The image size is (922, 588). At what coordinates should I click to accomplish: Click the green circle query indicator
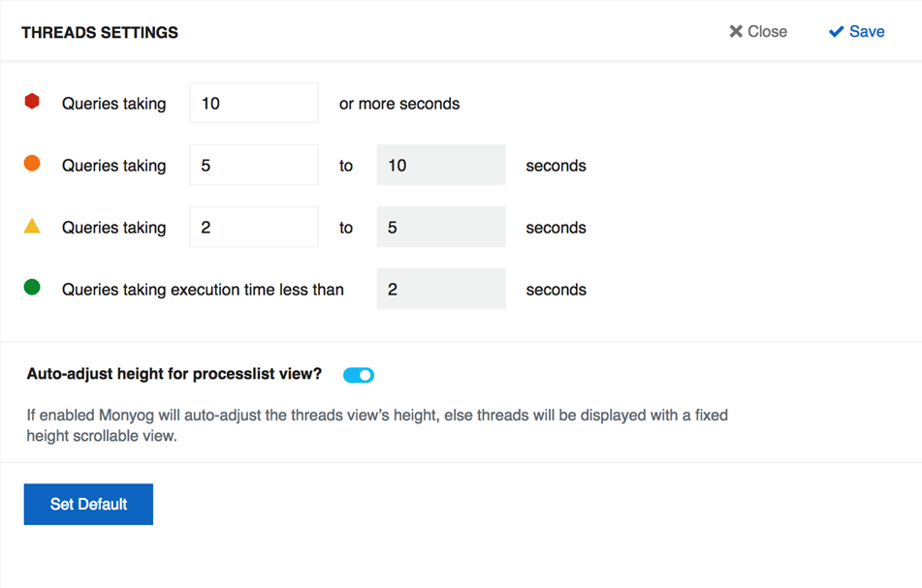click(32, 287)
